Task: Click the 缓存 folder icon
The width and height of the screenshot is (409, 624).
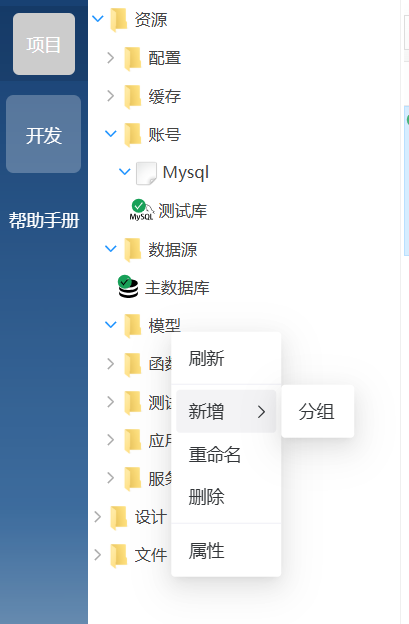Action: [x=132, y=96]
